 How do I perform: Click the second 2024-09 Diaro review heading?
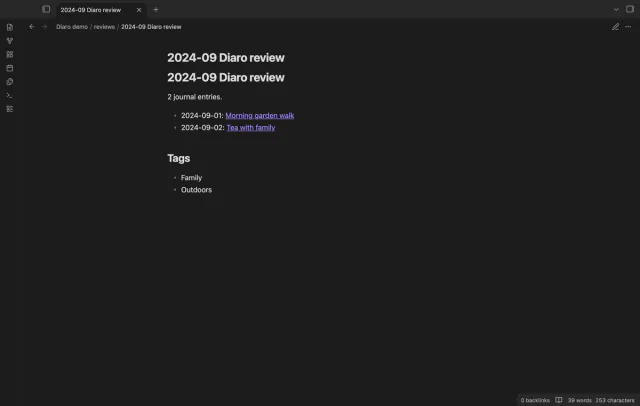click(226, 78)
